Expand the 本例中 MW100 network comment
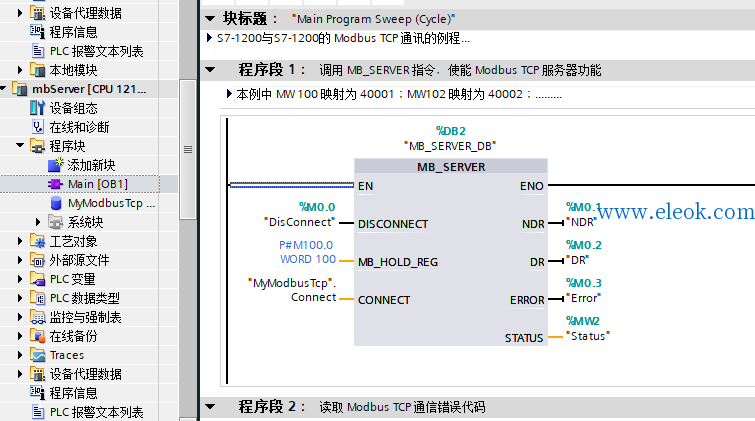 tap(229, 93)
